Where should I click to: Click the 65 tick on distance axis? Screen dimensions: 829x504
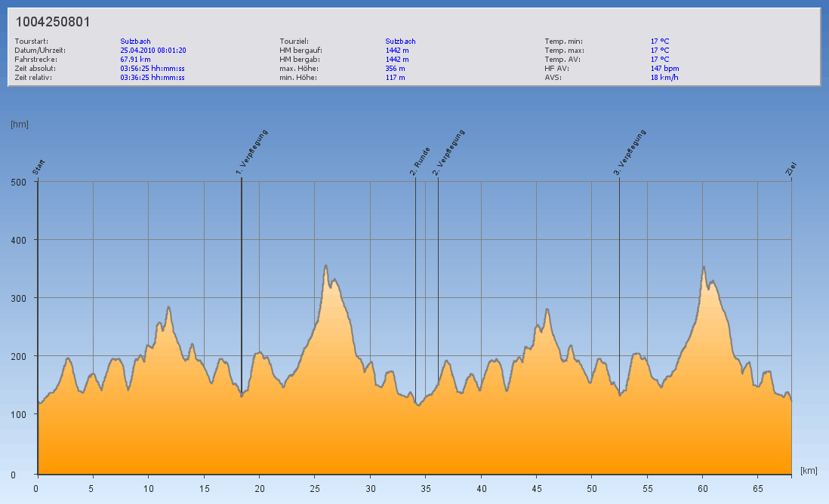pyautogui.click(x=757, y=488)
